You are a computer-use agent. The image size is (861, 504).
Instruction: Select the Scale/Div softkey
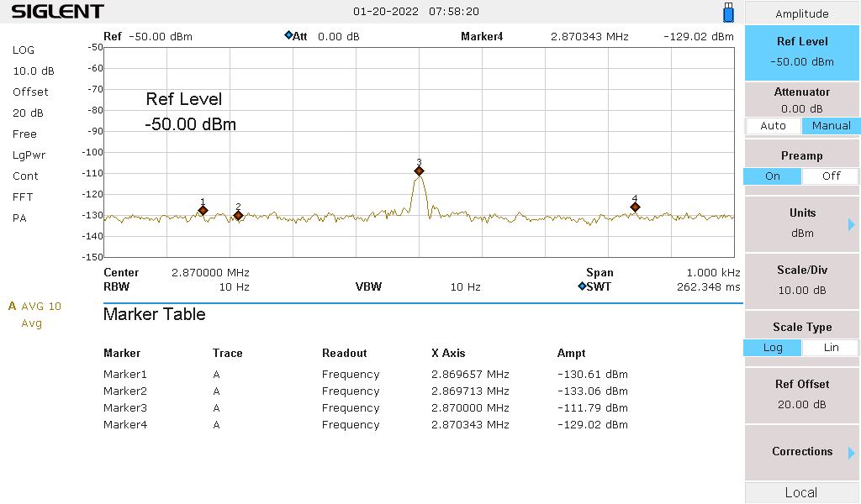pos(801,281)
